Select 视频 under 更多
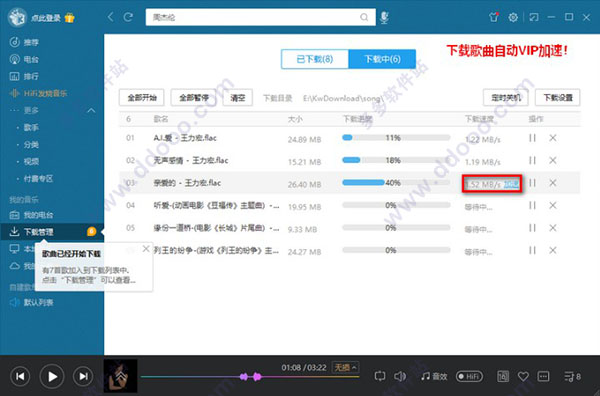 (31, 161)
